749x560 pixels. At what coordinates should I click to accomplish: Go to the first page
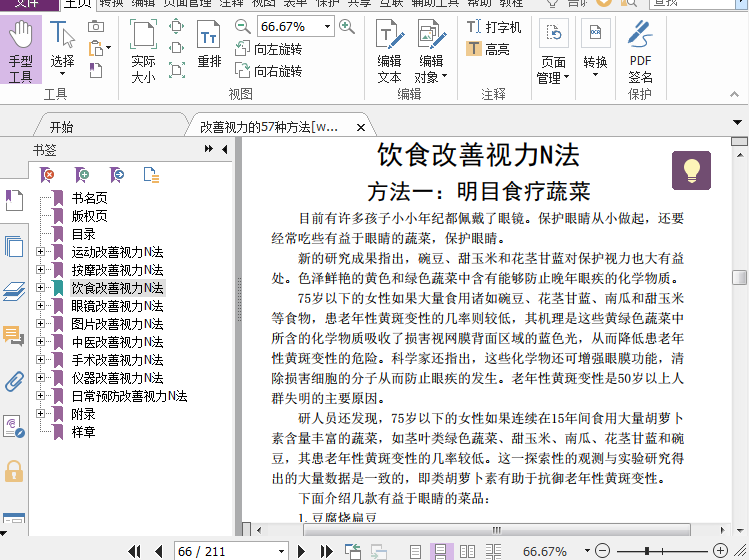[x=135, y=551]
